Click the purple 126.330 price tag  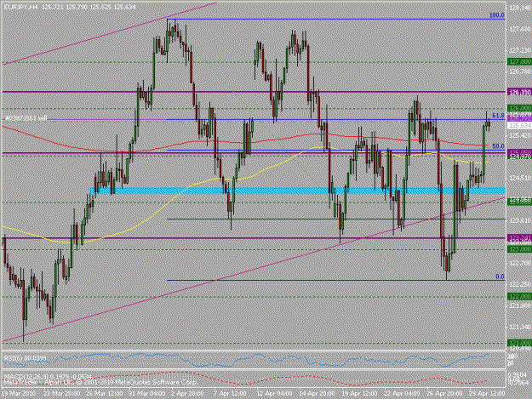click(x=519, y=92)
